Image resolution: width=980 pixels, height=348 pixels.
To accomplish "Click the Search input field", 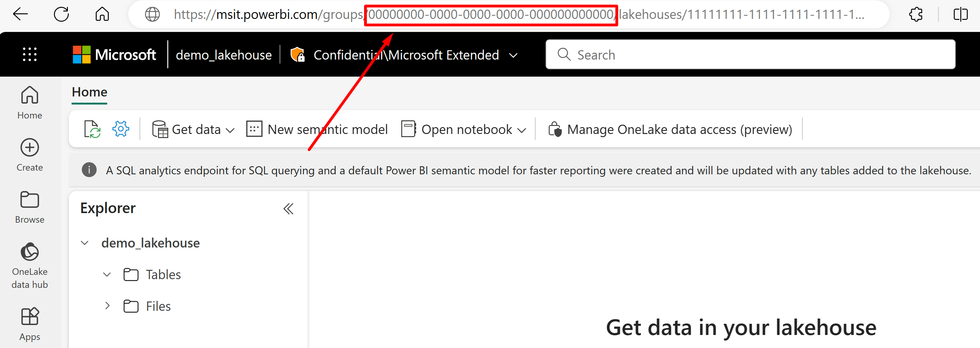I will pyautogui.click(x=749, y=55).
